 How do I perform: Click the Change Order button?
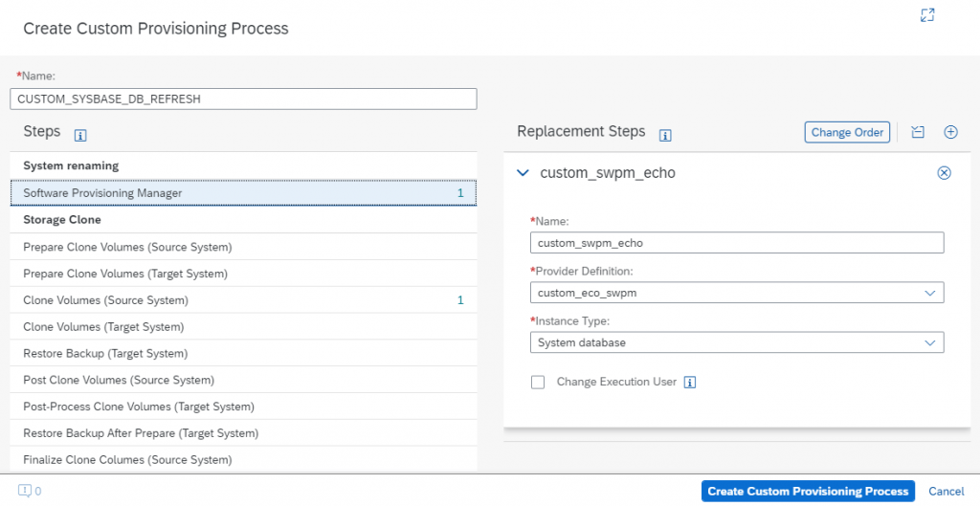pos(847,132)
